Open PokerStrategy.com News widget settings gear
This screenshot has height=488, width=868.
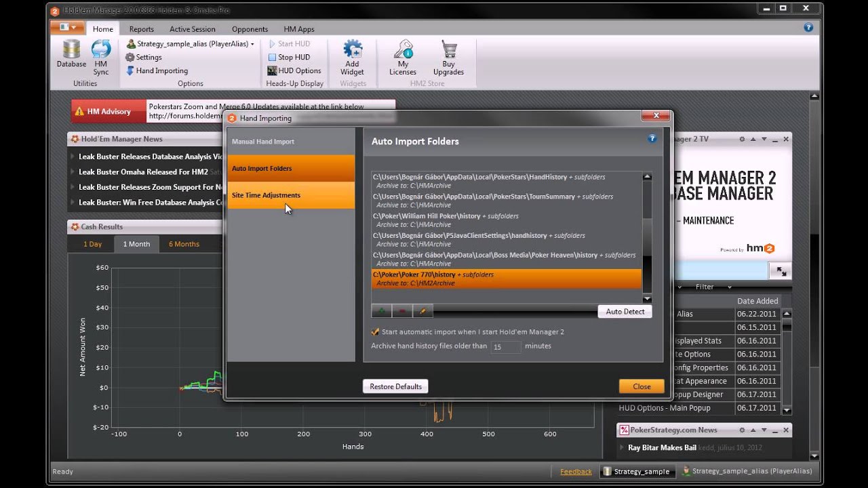(743, 430)
